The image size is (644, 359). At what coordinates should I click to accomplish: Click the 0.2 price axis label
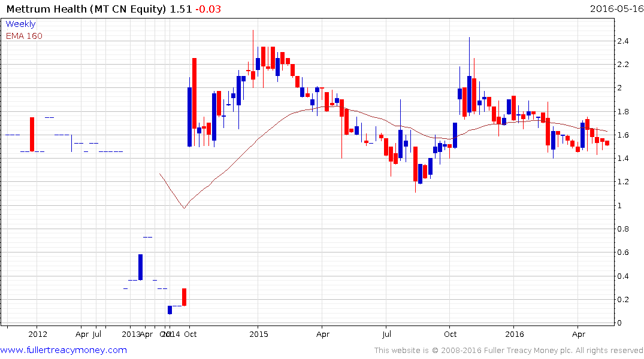click(622, 300)
